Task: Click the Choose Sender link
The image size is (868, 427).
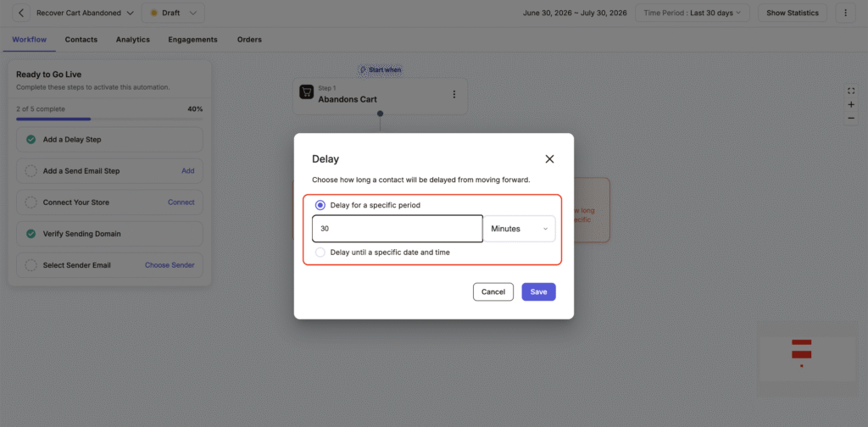Action: click(x=170, y=265)
